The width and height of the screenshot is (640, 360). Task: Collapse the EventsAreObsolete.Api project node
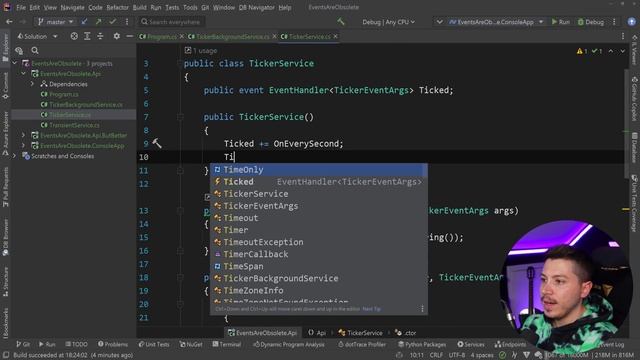(x=24, y=73)
